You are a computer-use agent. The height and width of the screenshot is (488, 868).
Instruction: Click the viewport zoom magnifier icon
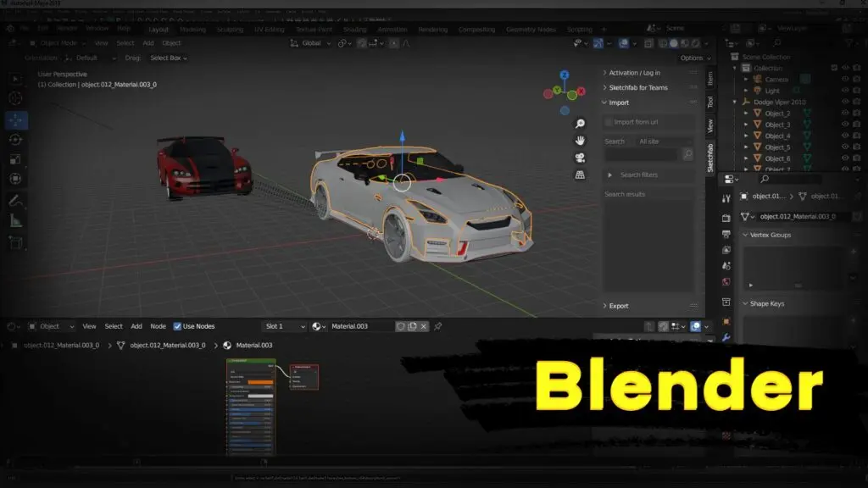580,124
